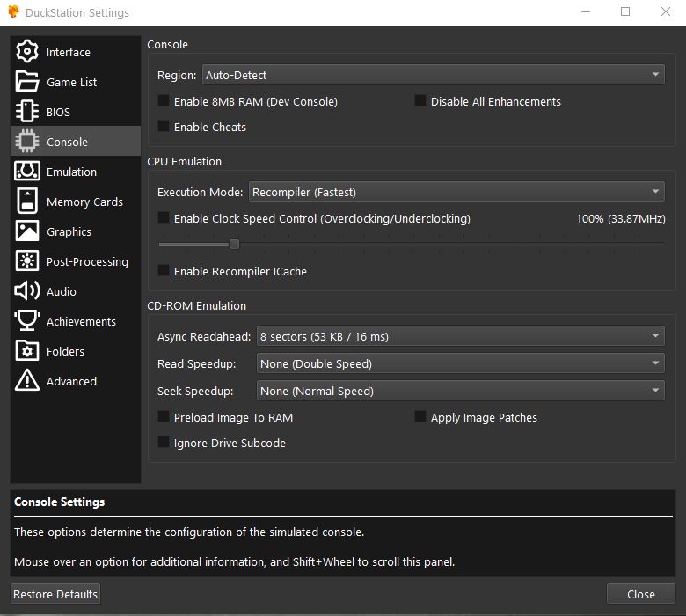Screen dimensions: 686x616
Task: Open Memory Cards settings
Action: pyautogui.click(x=85, y=202)
